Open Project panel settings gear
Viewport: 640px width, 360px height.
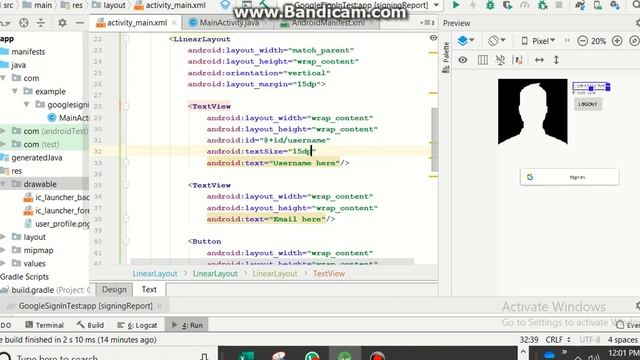click(x=62, y=23)
